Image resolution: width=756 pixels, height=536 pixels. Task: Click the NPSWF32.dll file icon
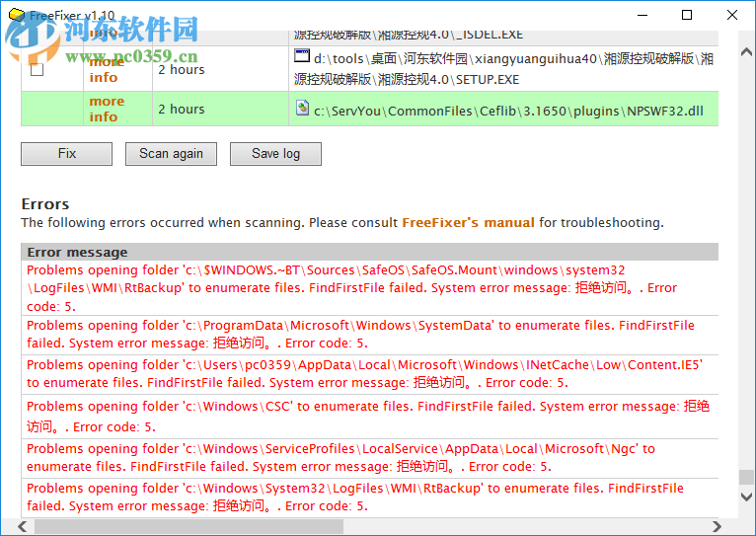pyautogui.click(x=302, y=108)
